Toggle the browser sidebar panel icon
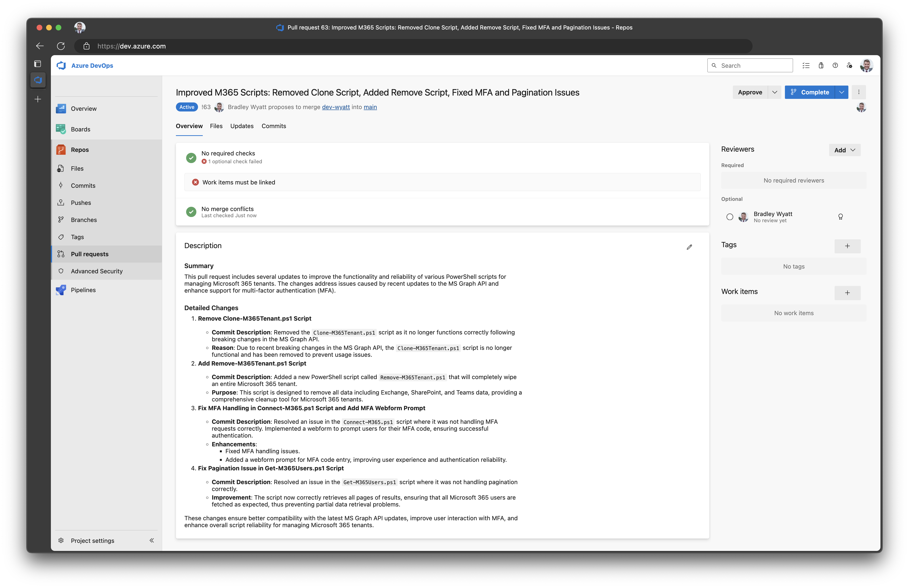 (37, 63)
